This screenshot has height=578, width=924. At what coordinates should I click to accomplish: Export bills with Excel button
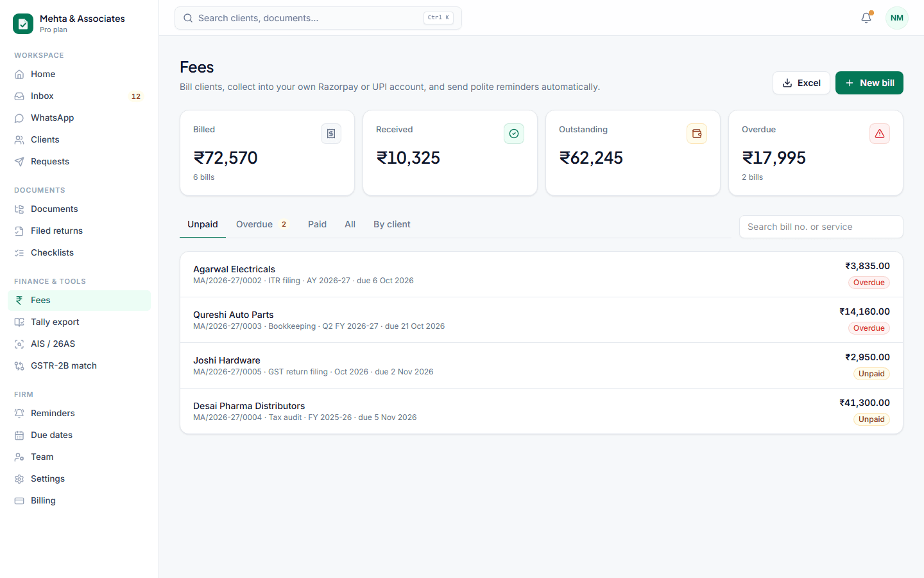(x=801, y=83)
